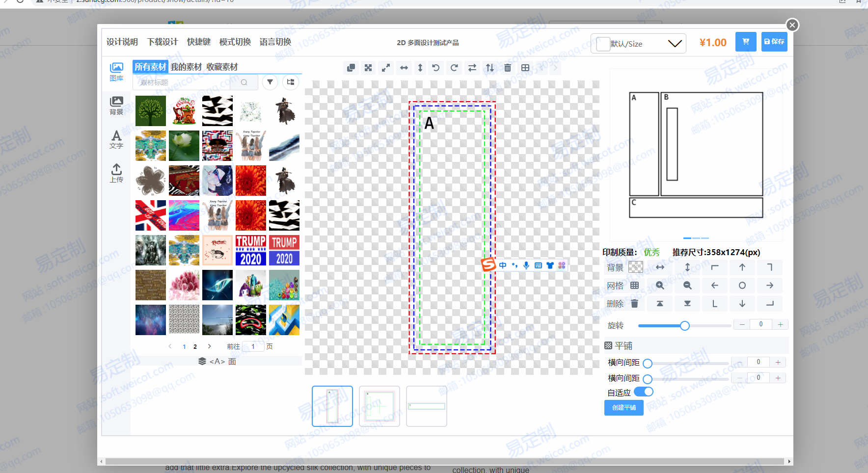Click the undo icon in toolbar
868x473 pixels.
coord(436,68)
